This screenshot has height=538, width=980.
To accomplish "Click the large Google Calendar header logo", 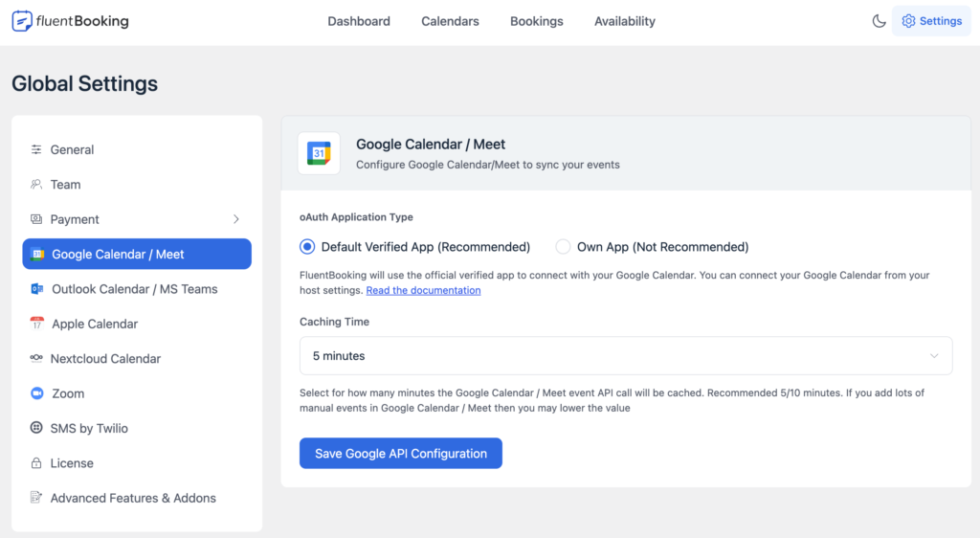I will pyautogui.click(x=319, y=153).
